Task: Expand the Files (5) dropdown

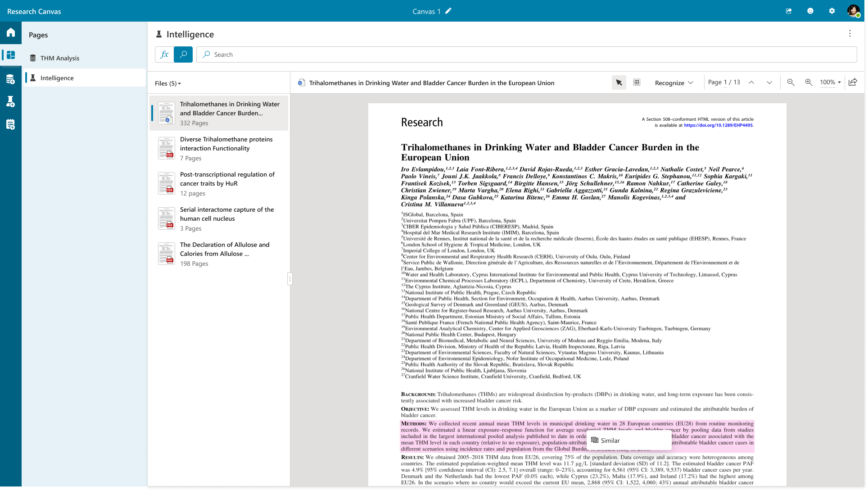Action: click(x=168, y=83)
